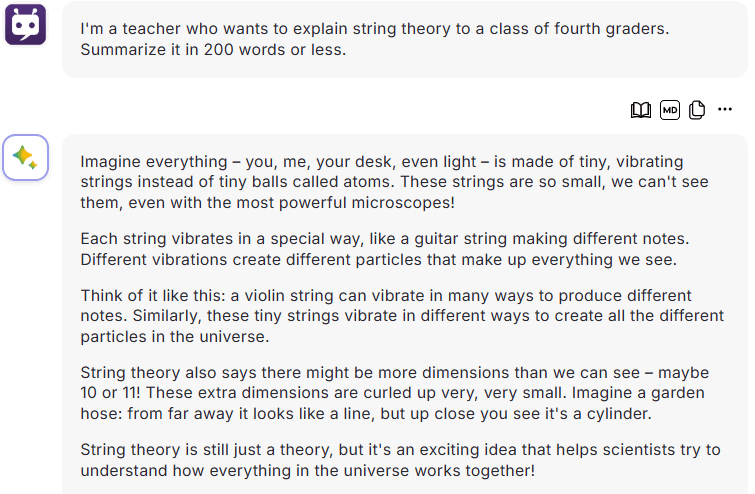Open the three-dot more options menu
Image resolution: width=755 pixels, height=494 pixels.
tap(725, 109)
